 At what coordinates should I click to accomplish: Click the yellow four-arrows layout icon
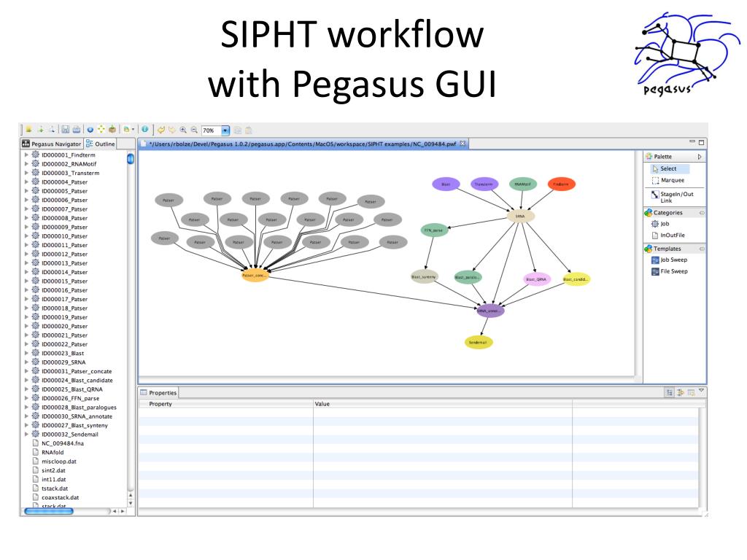coord(101,129)
